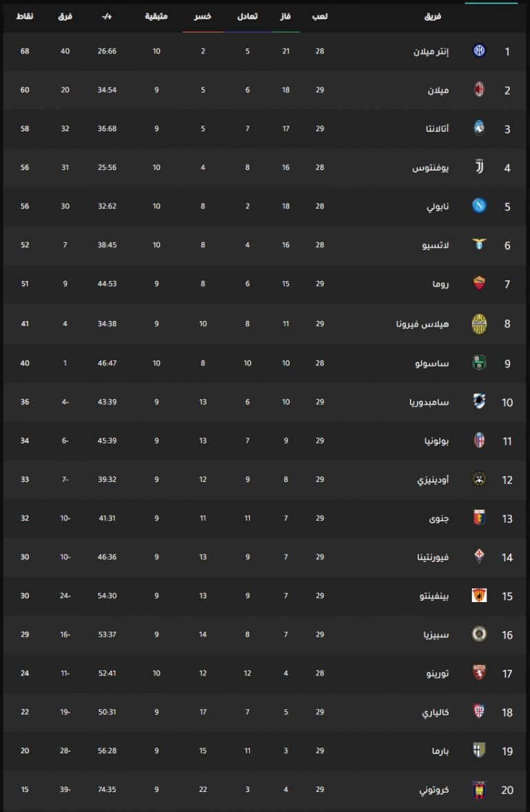
Task: Click the Torino bull crest
Action: [x=479, y=673]
